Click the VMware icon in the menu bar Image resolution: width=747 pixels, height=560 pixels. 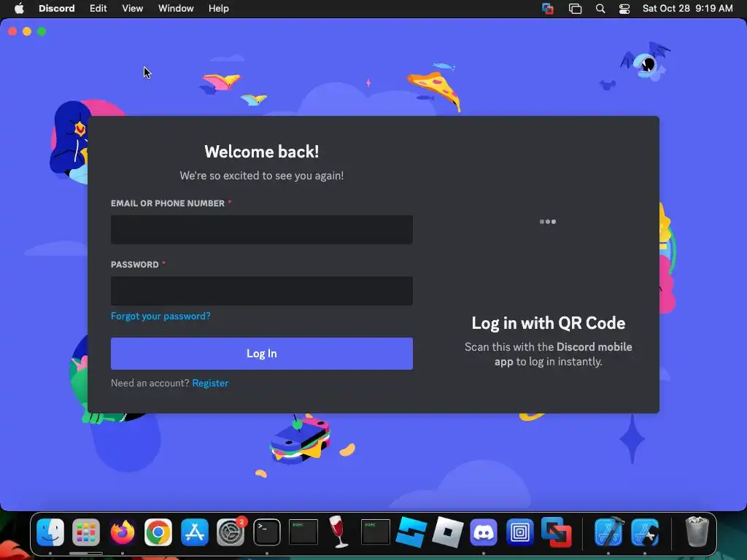point(548,9)
